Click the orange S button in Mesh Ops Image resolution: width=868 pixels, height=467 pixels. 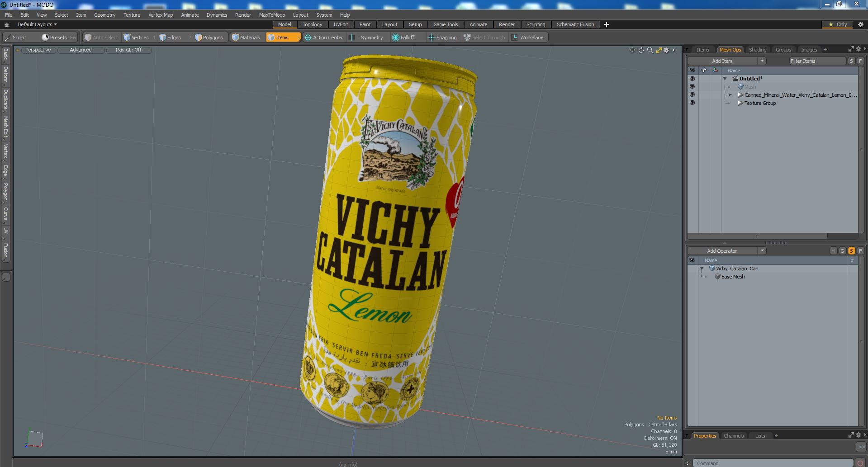[x=851, y=251]
